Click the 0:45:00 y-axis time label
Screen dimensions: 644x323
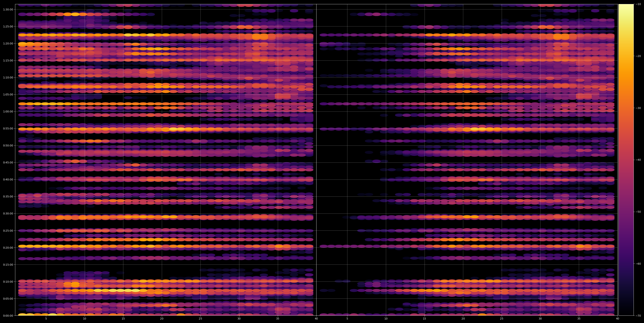8,162
